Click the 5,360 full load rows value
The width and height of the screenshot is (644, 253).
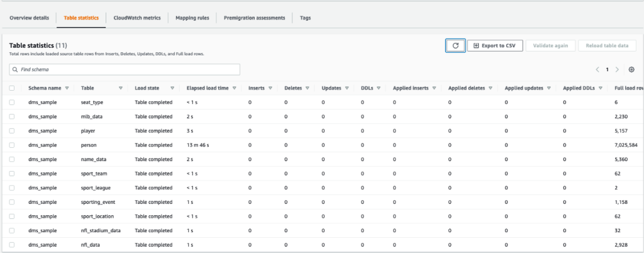(621, 159)
